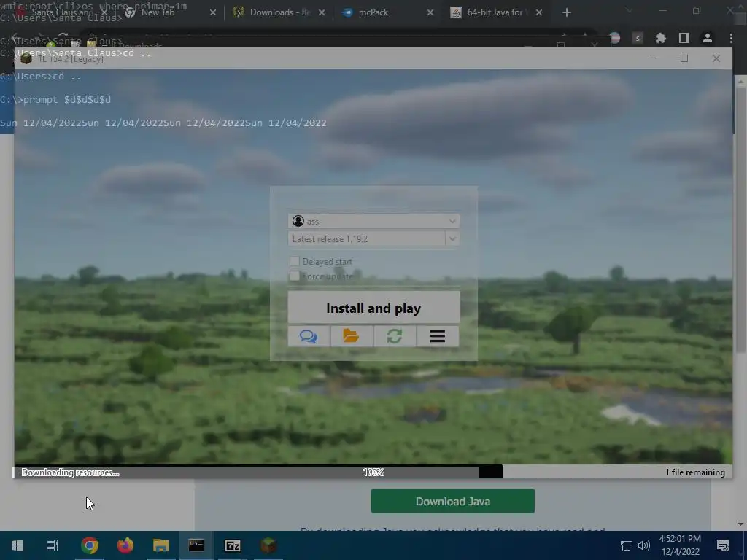Viewport: 747px width, 560px height.
Task: Open Firefox from the taskbar
Action: [125, 545]
